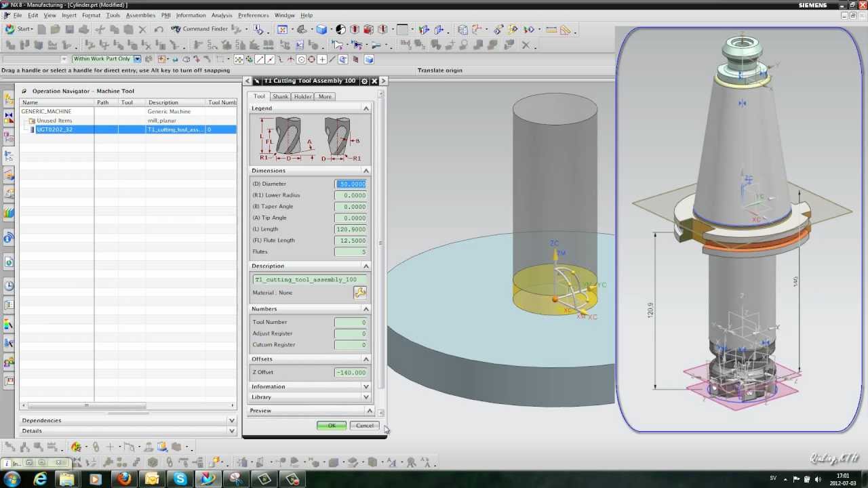Switch to the Holder tab
This screenshot has height=488, width=868.
click(x=302, y=97)
